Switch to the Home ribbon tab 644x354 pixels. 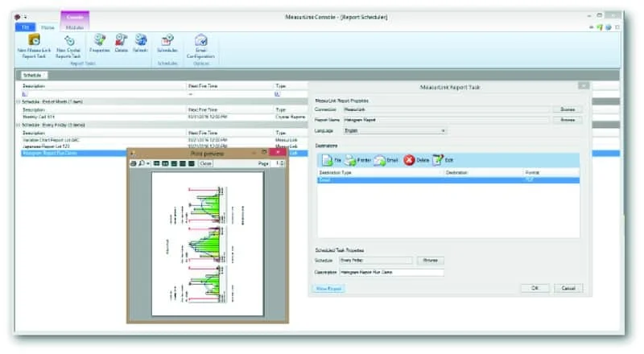47,27
